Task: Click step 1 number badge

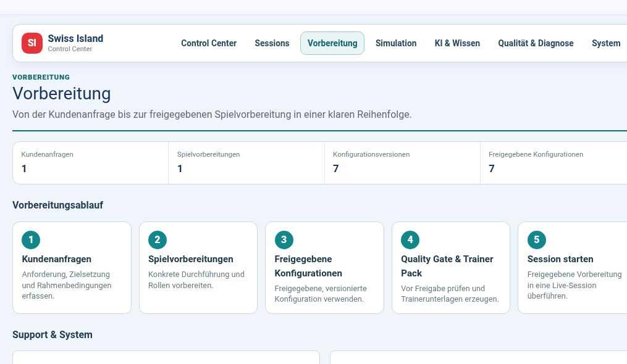Action: [31, 240]
